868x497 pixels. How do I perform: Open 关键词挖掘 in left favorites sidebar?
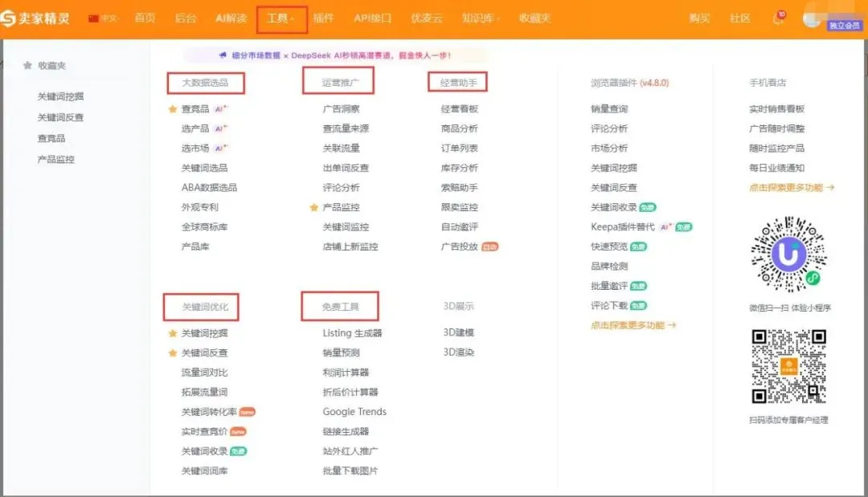tap(60, 96)
